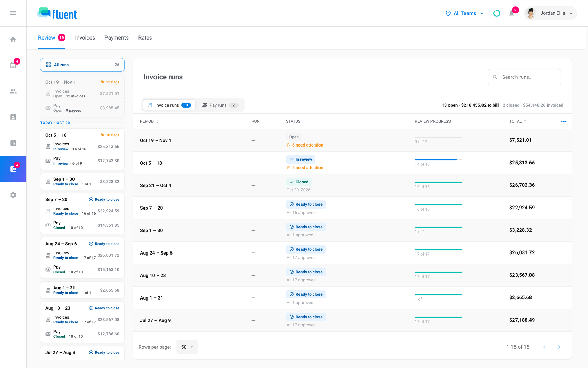Image resolution: width=588 pixels, height=368 pixels.
Task: Click the 10 flags label on Oct 5 – 18
Action: 110,135
